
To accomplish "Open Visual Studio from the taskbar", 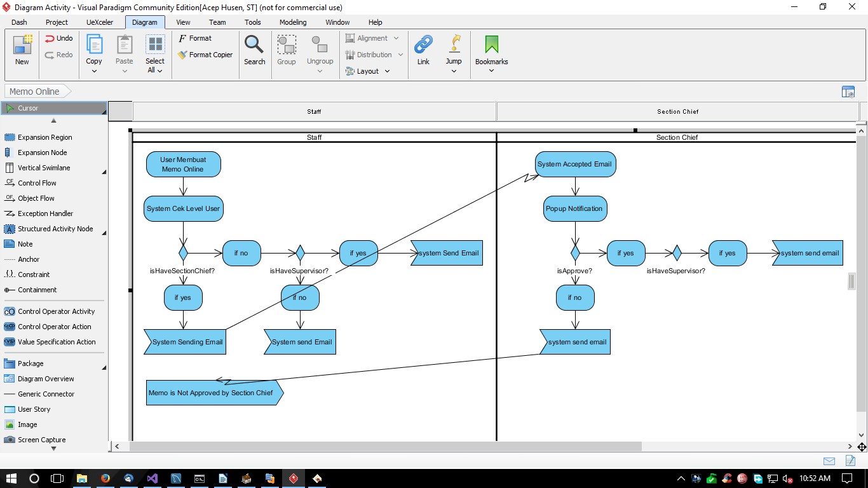I will (x=152, y=478).
